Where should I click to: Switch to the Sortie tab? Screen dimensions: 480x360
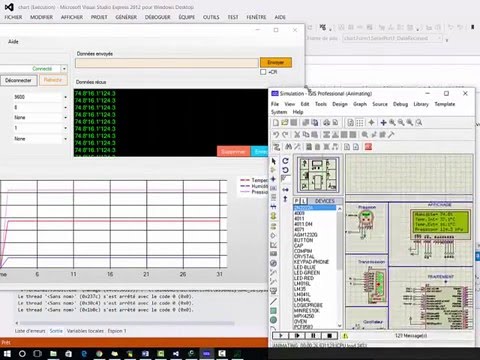(x=56, y=331)
